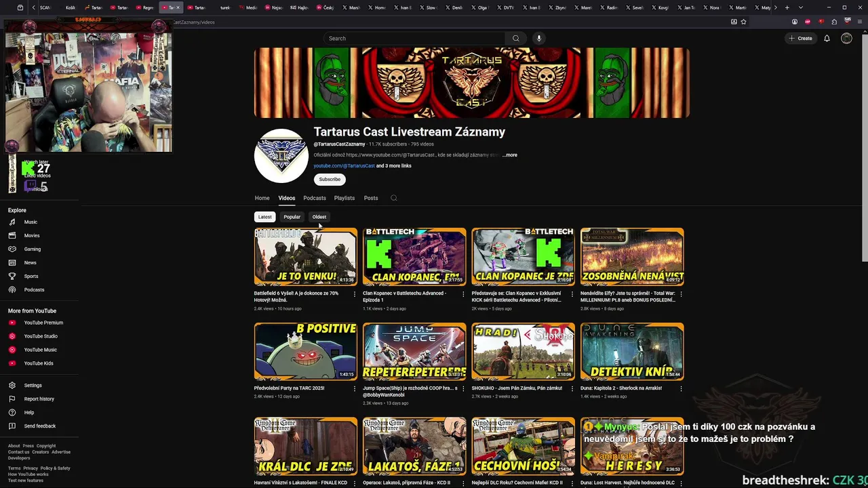This screenshot has height=488, width=868.
Task: Switch to the 'Košík' browser tab
Action: [x=70, y=7]
